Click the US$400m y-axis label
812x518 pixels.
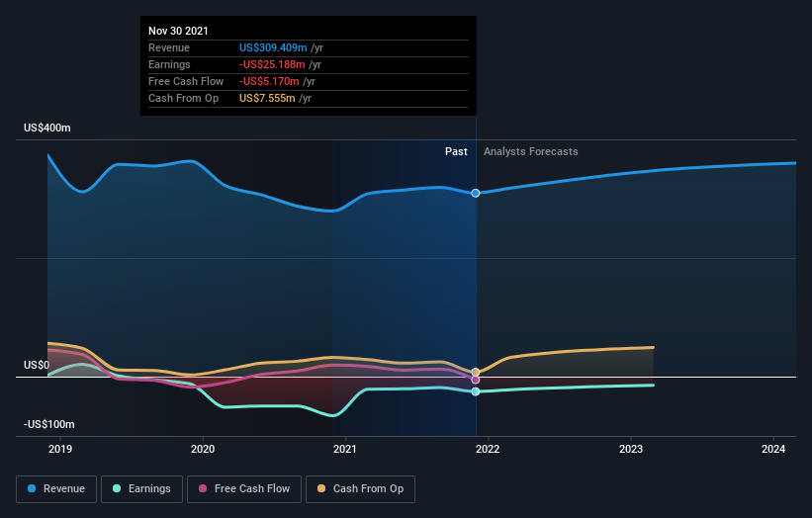(47, 128)
